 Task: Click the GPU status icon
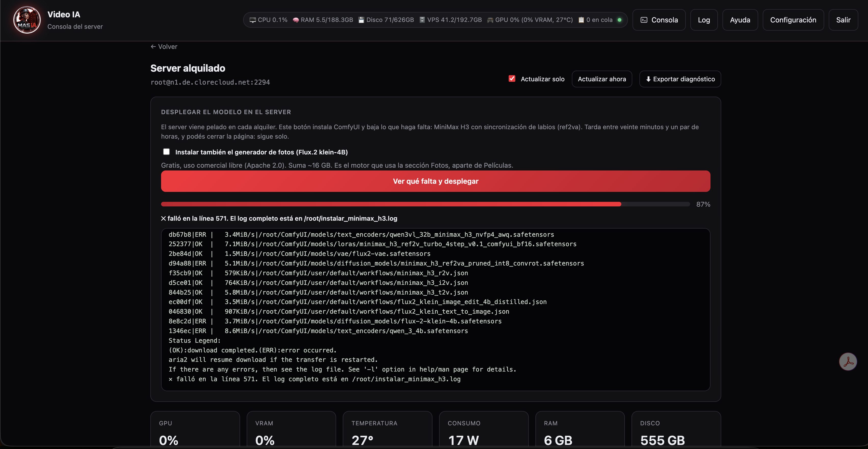[490, 20]
